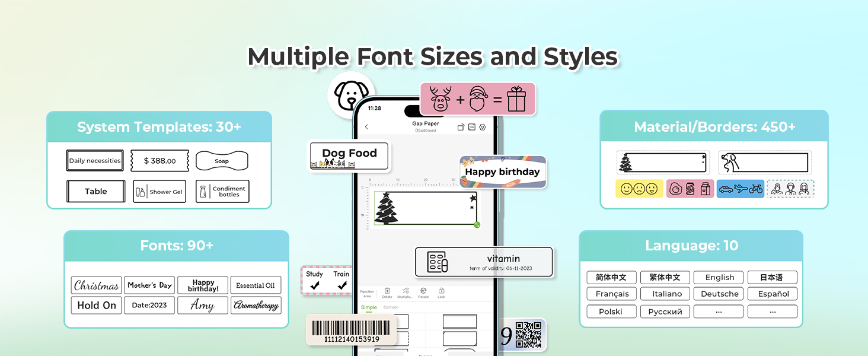868x356 pixels.
Task: Click the 11:28 clock in the phone status bar
Action: [375, 109]
